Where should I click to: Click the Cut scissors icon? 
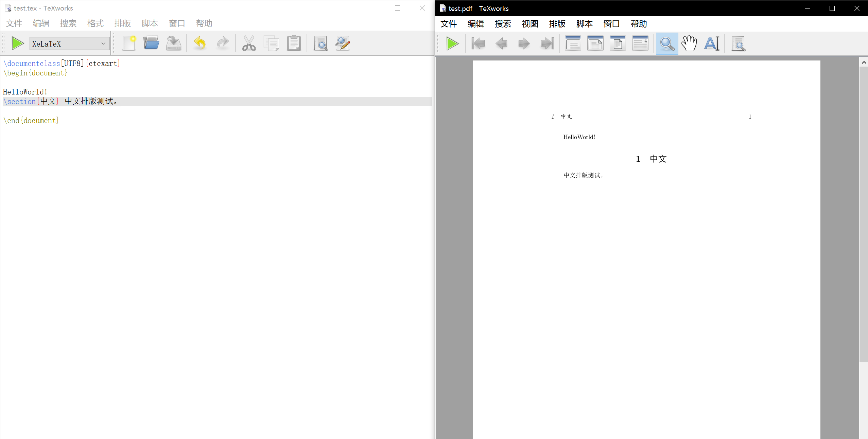tap(249, 43)
